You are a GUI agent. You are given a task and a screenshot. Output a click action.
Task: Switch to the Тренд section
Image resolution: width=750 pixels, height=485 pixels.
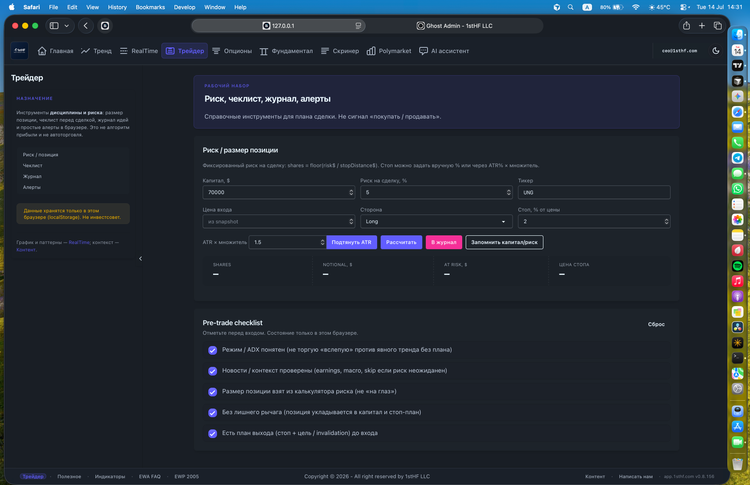tap(96, 51)
